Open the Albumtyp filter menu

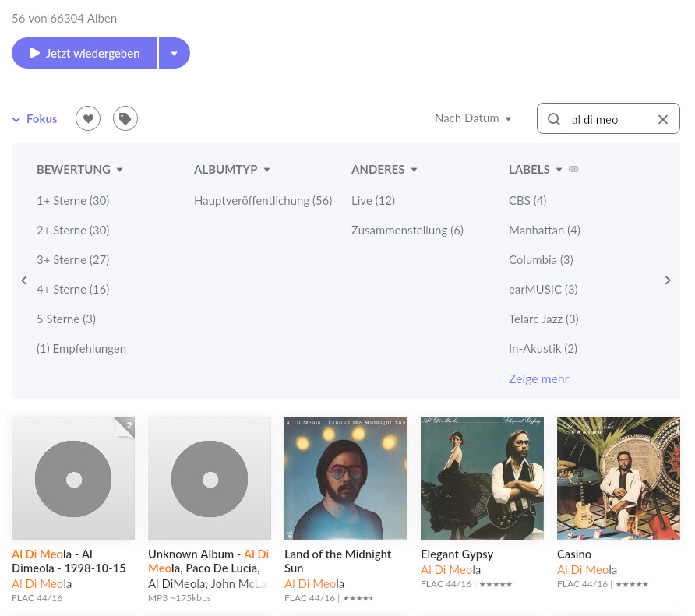(x=231, y=170)
